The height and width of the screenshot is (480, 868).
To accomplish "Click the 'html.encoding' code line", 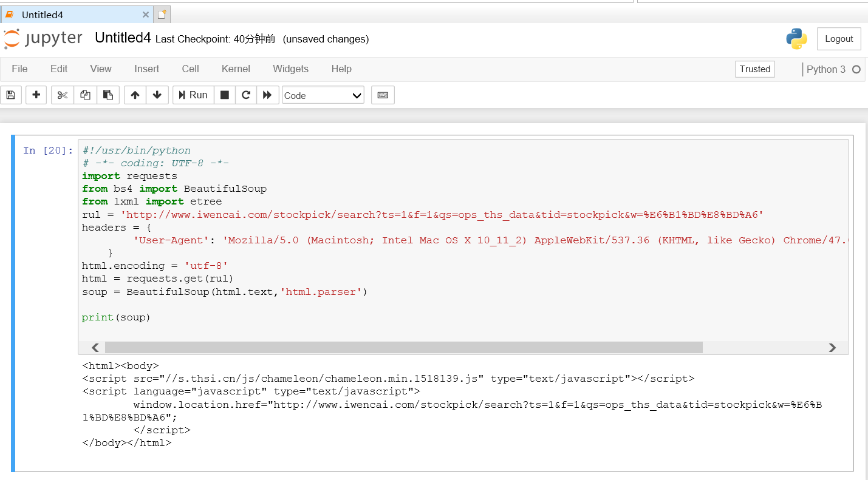I will click(x=155, y=266).
